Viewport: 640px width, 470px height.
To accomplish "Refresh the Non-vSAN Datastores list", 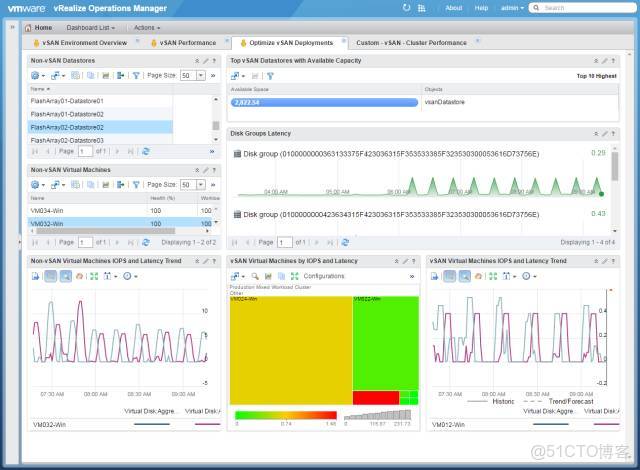I will (146, 151).
